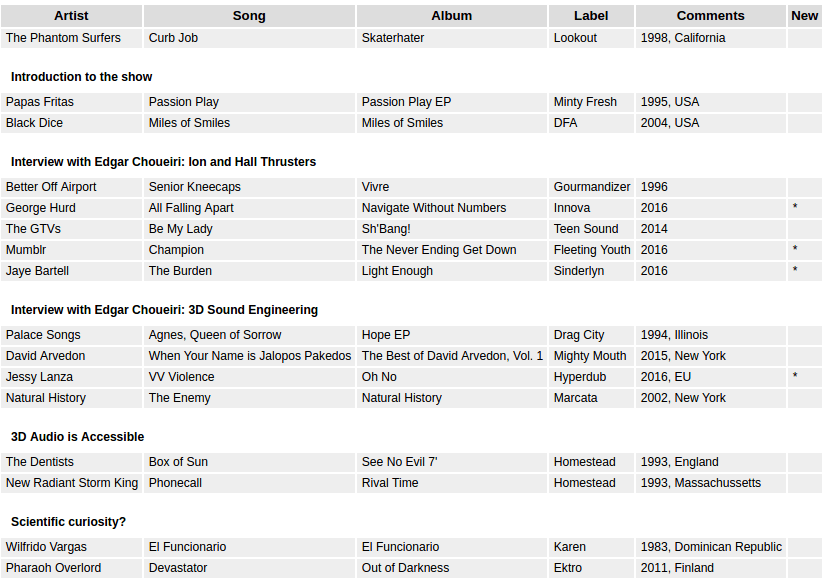Image resolution: width=825 pixels, height=579 pixels.
Task: Select the Pharaoh Overlord artist cell
Action: 53,568
